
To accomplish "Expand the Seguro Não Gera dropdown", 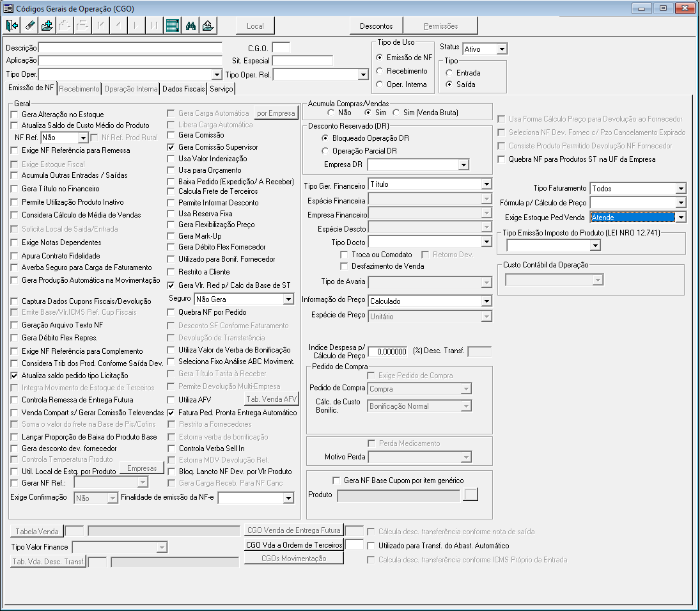I will (289, 299).
